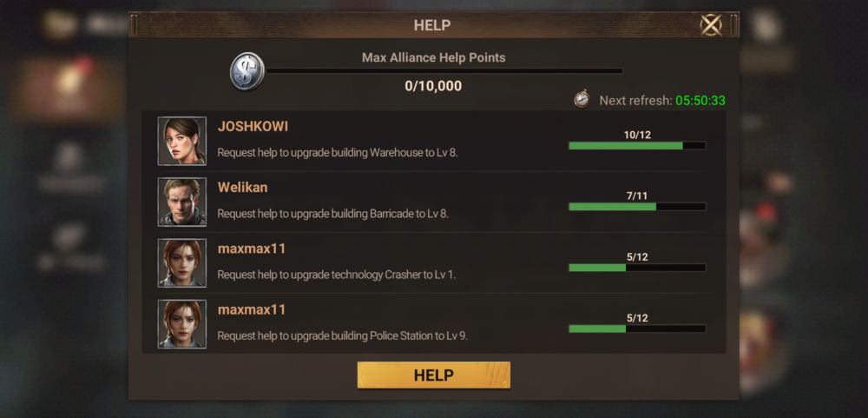The height and width of the screenshot is (418, 868).
Task: Click the Crasher technology 5/12 progress bar
Action: [637, 268]
